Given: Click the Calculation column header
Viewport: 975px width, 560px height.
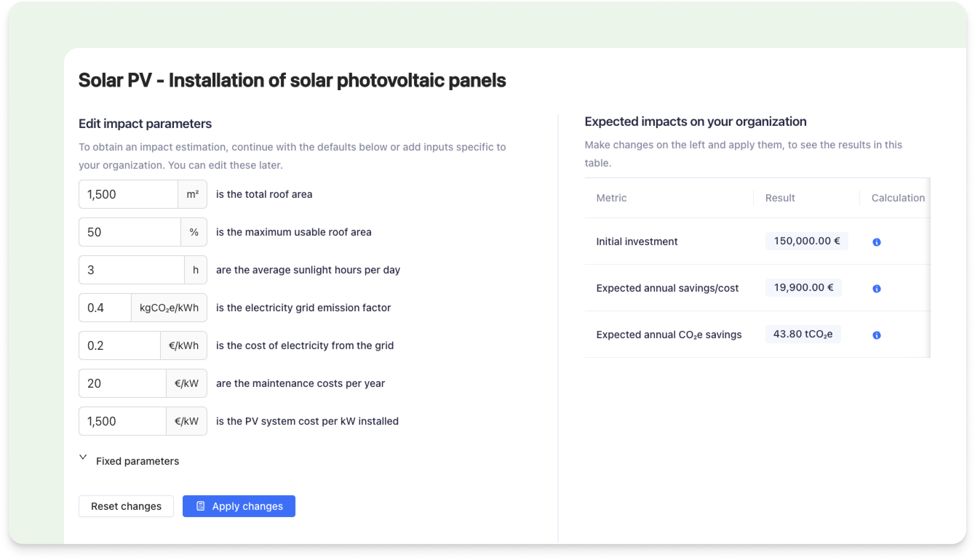Looking at the screenshot, I should click(898, 198).
